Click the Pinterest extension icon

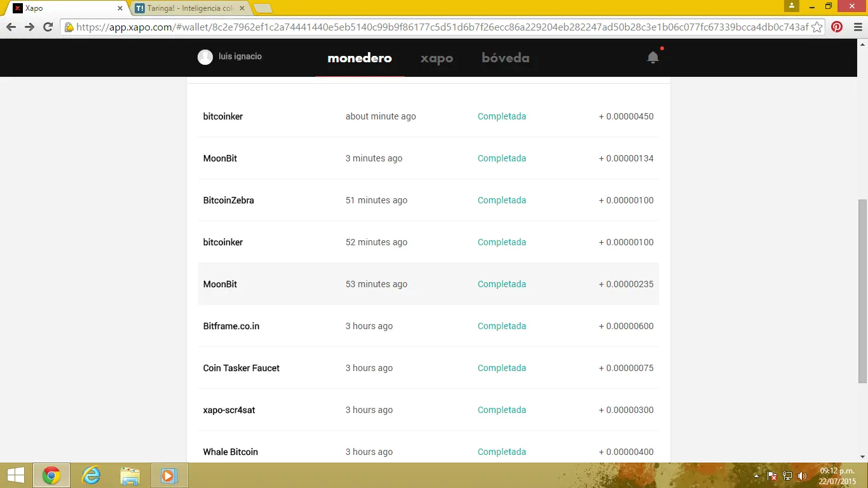pyautogui.click(x=837, y=27)
